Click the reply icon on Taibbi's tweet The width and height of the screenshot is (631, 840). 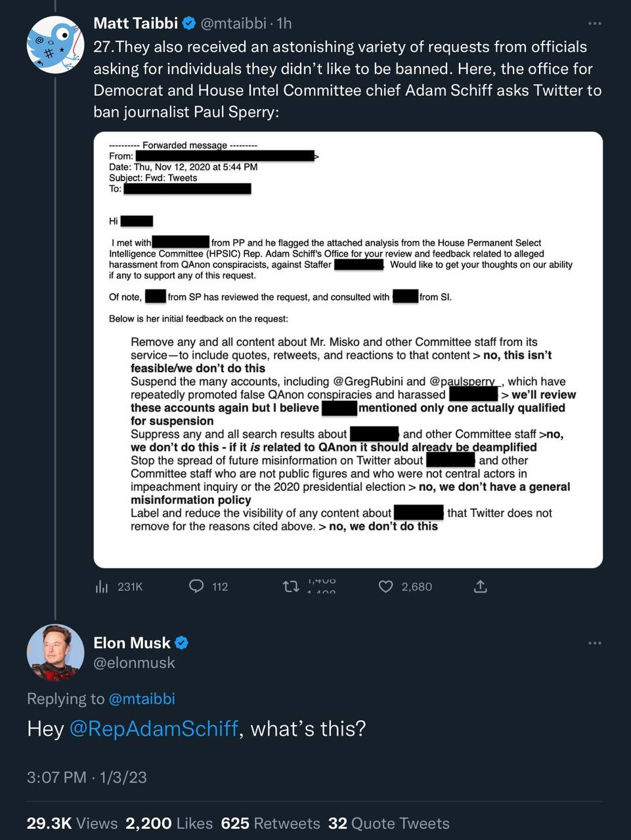click(x=196, y=586)
